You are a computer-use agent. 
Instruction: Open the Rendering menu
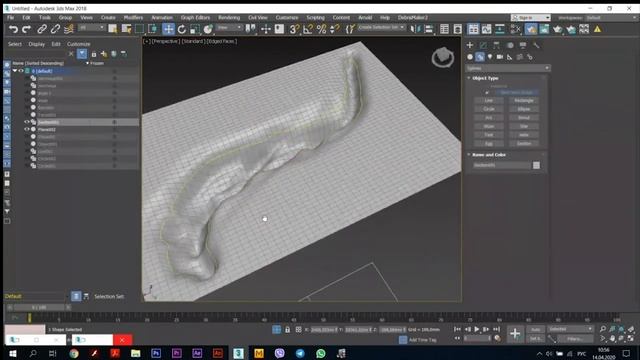pos(229,18)
